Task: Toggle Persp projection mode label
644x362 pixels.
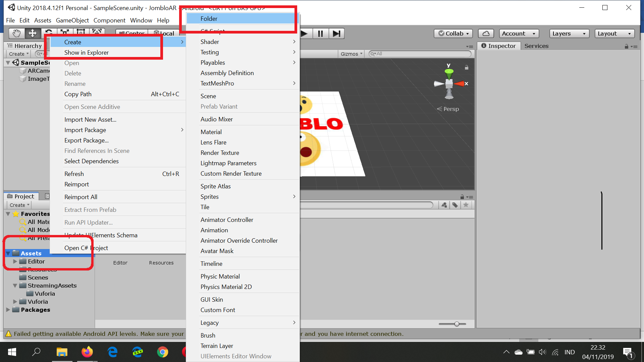Action: (451, 109)
